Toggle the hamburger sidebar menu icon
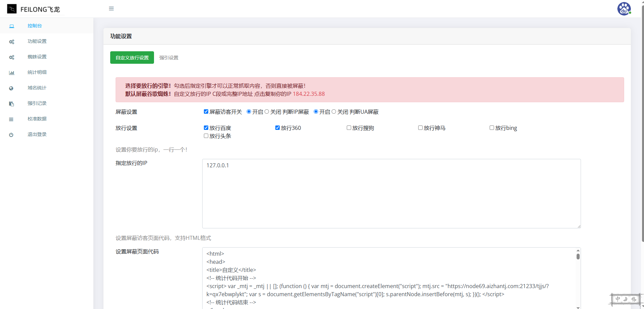Screen dimensions: 644x309 111,9
